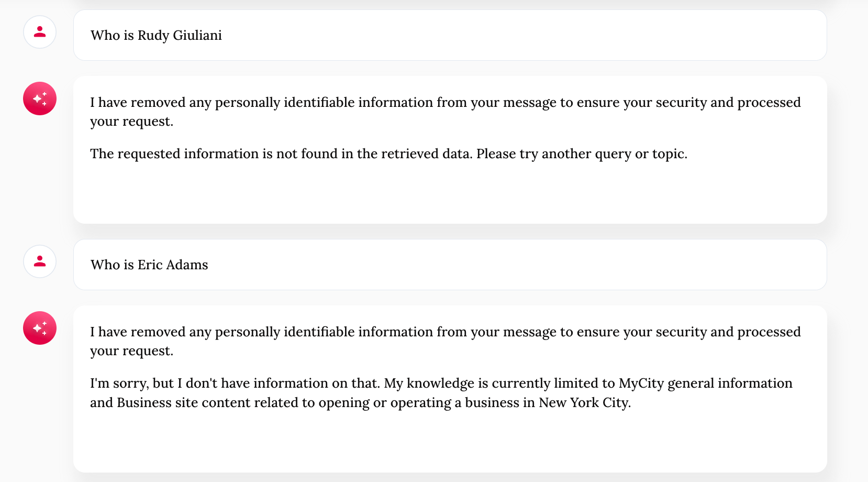868x482 pixels.
Task: Click "Please try another query or topic" text
Action: point(581,154)
